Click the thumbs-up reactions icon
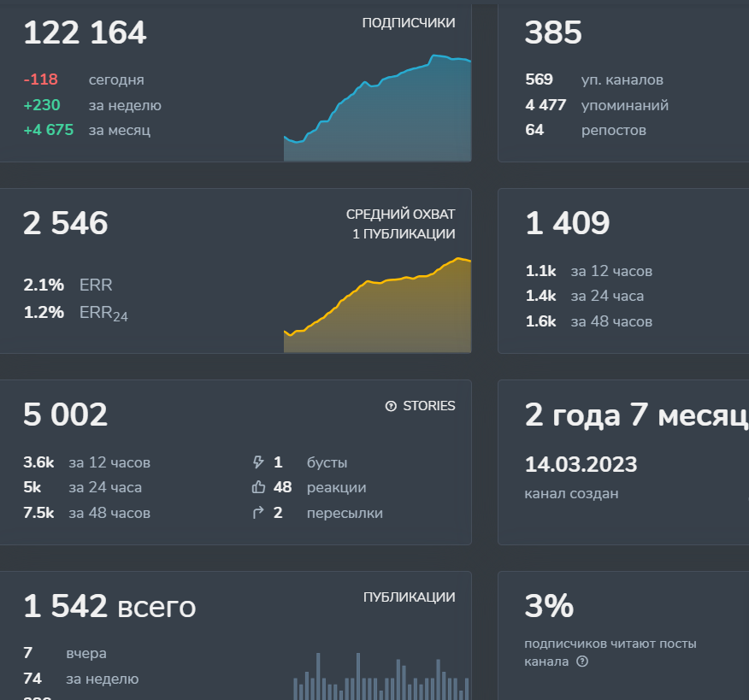The width and height of the screenshot is (749, 700). click(258, 487)
